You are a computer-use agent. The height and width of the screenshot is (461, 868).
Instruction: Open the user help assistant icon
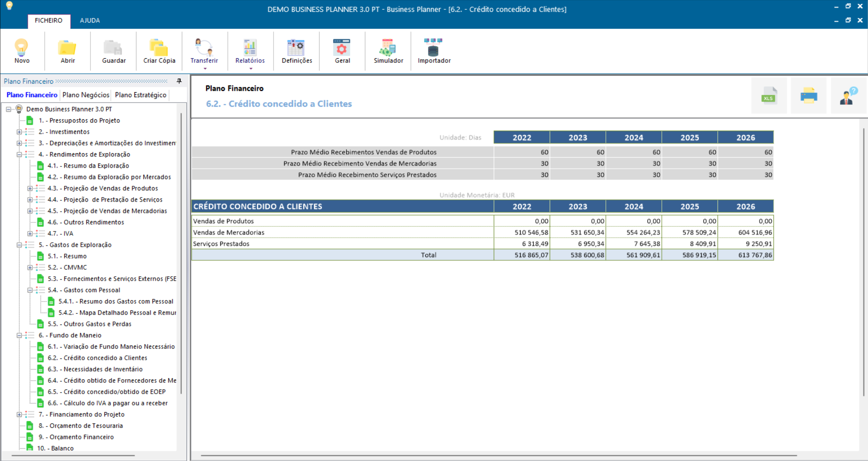848,95
